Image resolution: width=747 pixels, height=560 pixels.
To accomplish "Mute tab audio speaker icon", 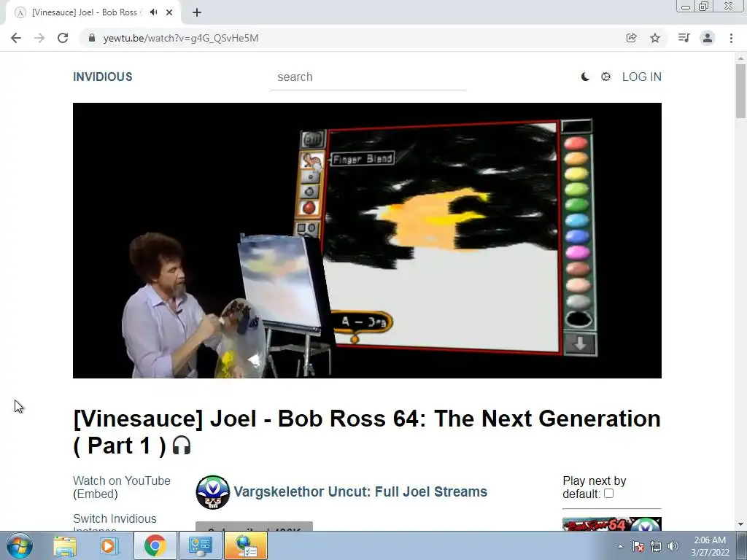I will (x=153, y=12).
